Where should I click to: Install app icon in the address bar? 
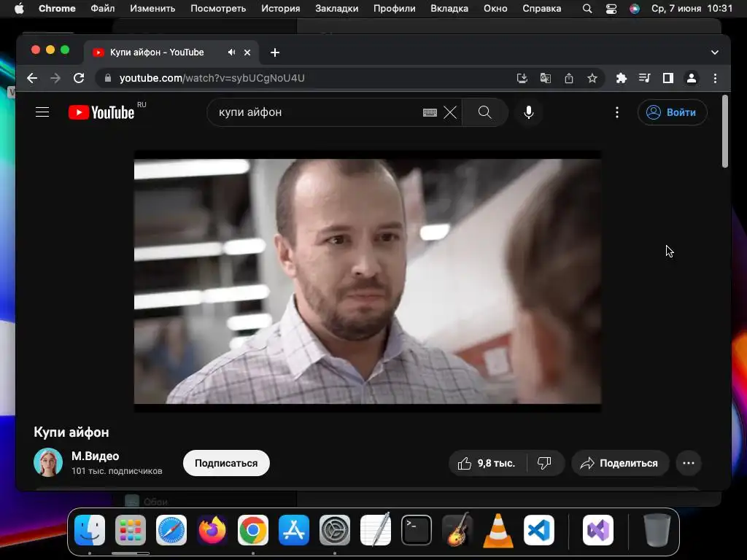pyautogui.click(x=522, y=78)
